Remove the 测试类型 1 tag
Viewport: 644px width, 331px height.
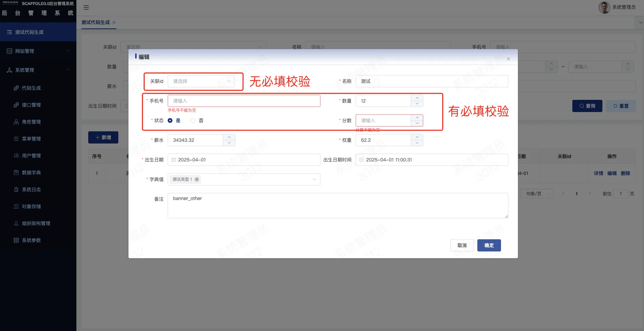tap(197, 179)
